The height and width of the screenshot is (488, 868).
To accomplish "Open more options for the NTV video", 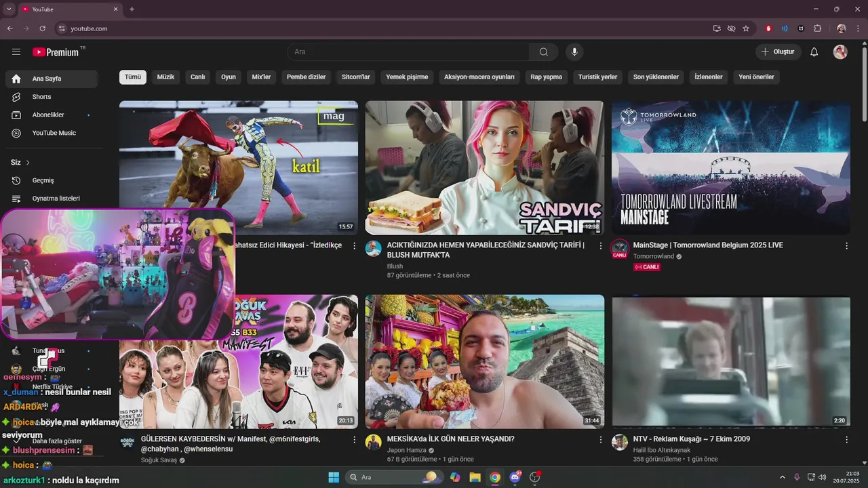I will tap(846, 440).
